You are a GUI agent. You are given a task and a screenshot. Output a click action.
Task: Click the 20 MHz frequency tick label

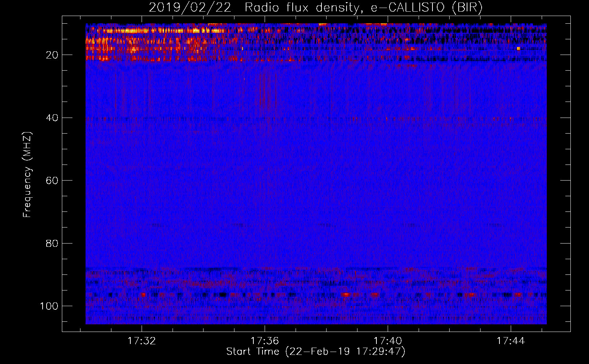[x=52, y=55]
